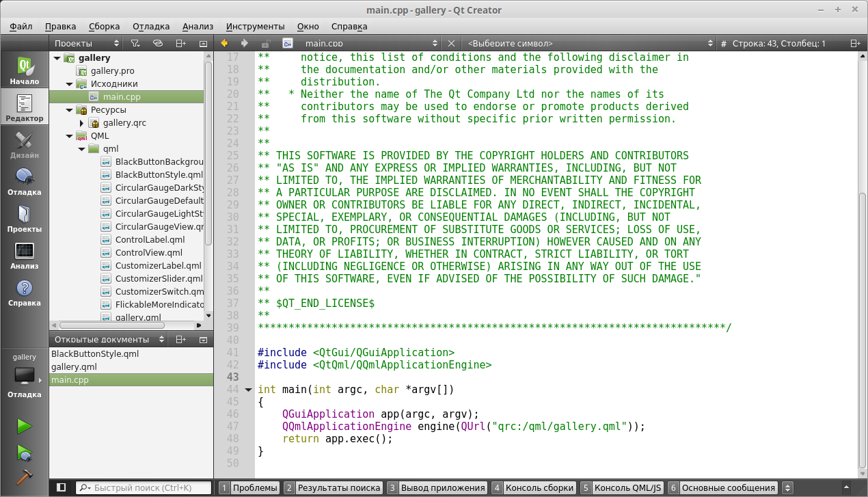The height and width of the screenshot is (497, 868).
Task: Open the Справка menu in menu bar
Action: point(349,26)
